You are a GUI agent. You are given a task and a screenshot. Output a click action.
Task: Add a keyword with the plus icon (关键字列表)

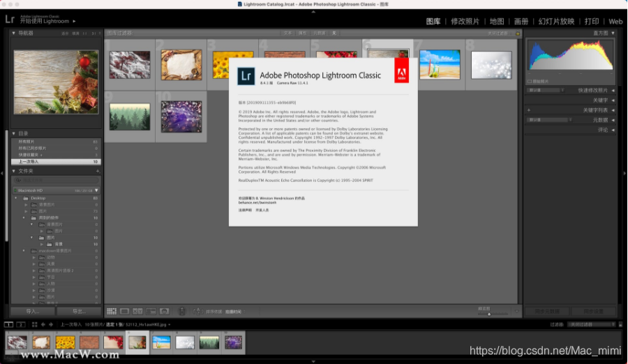pyautogui.click(x=529, y=110)
